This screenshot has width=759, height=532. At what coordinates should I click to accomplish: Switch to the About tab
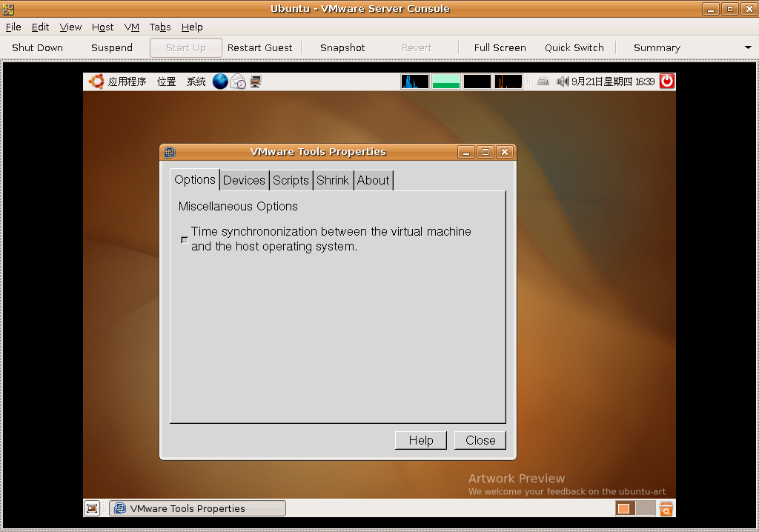coord(374,180)
